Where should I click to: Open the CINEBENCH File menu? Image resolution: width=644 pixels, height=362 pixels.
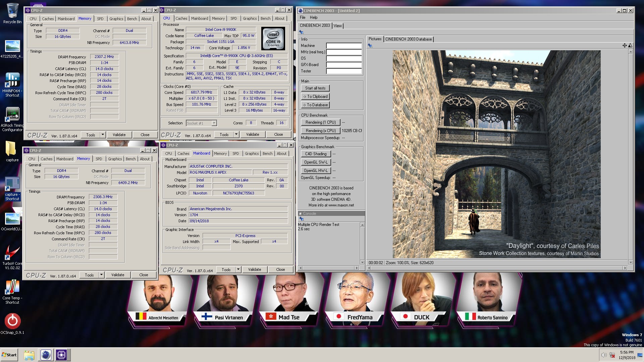pos(303,17)
